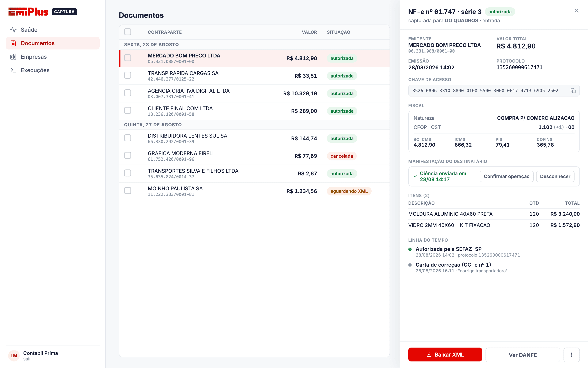The image size is (588, 368).
Task: Click the Desconhecer button
Action: [555, 176]
